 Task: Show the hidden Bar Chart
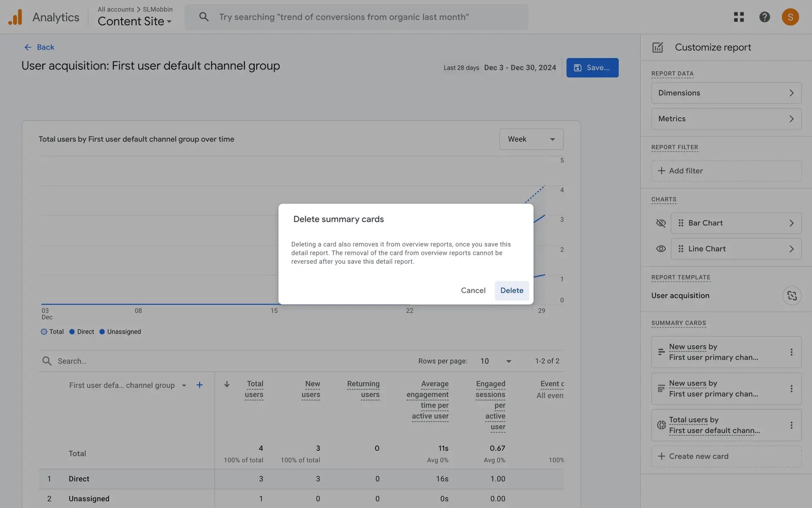[661, 223]
